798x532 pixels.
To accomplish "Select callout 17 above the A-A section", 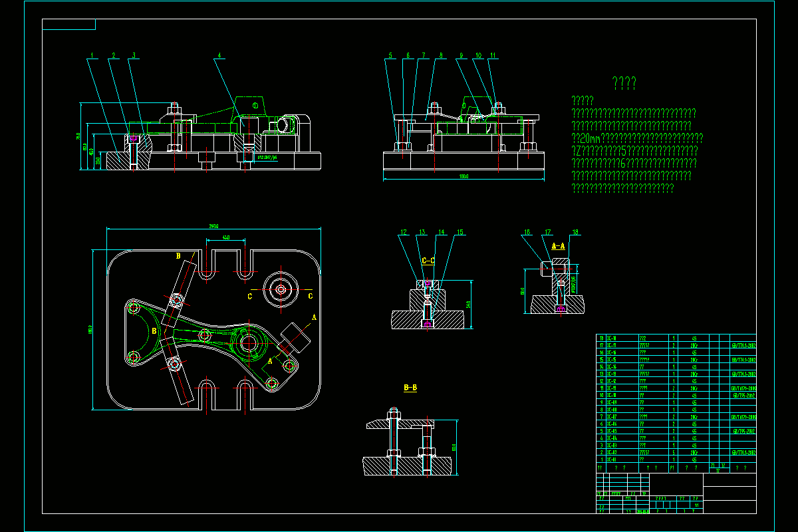I will 548,233.
